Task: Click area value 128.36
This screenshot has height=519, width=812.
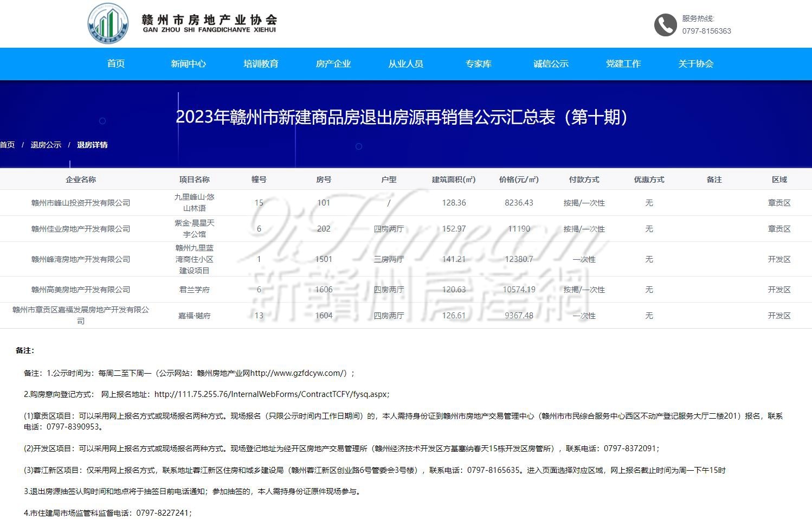Action: click(x=454, y=203)
